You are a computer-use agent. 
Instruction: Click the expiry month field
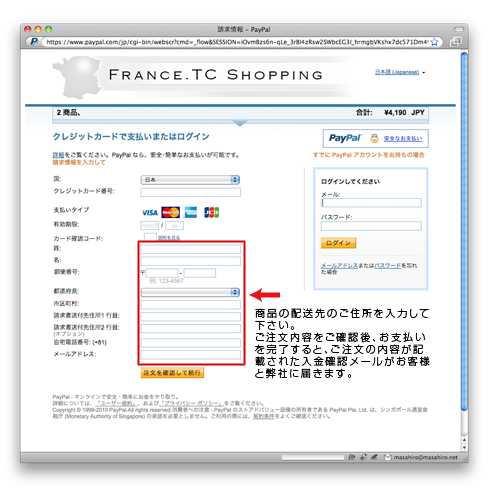149,226
